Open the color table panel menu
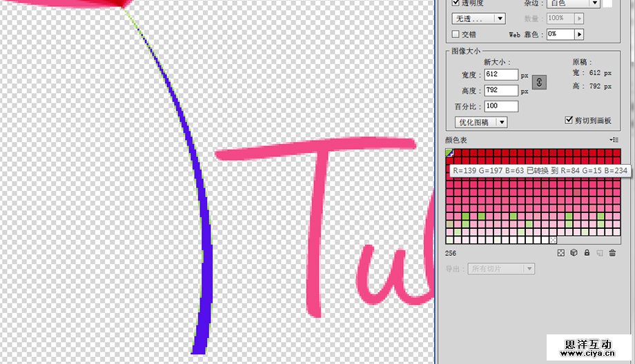Screen dimensions: 635x364 tap(614, 139)
